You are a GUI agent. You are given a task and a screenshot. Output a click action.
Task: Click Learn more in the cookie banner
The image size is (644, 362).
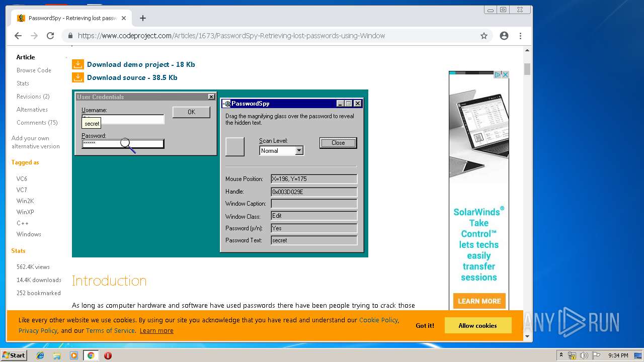(156, 331)
